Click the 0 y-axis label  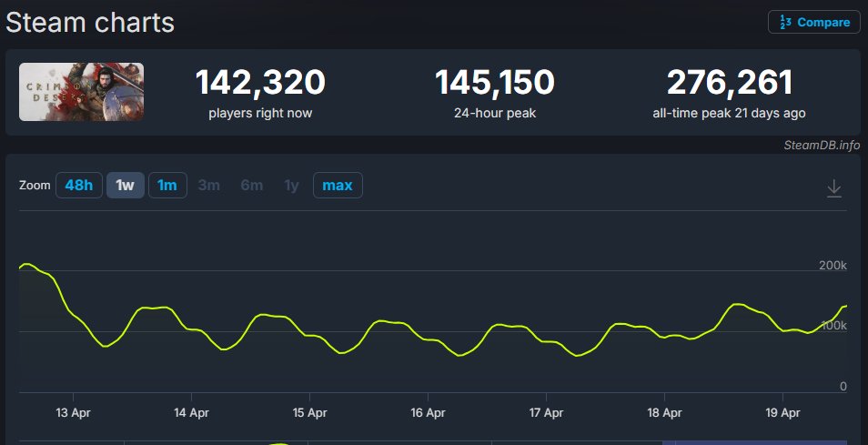coord(843,387)
